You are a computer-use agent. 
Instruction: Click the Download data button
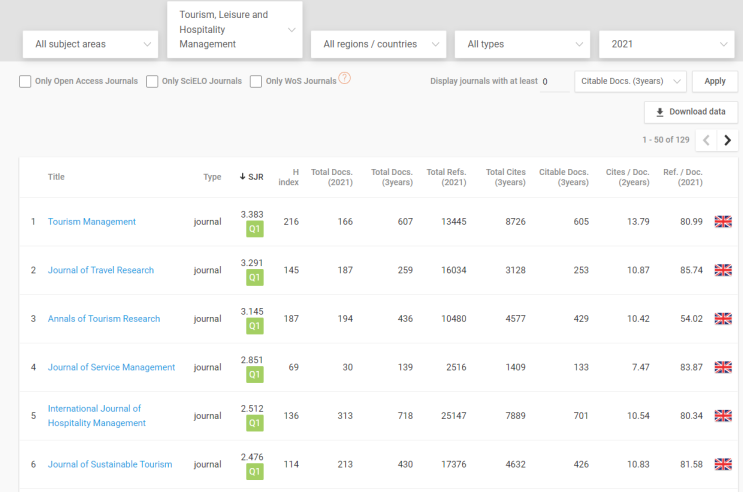[x=691, y=112]
